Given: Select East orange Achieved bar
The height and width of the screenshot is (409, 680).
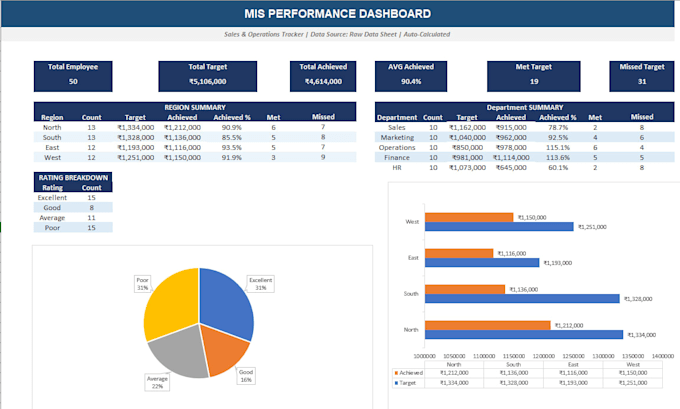Looking at the screenshot, I should (459, 253).
